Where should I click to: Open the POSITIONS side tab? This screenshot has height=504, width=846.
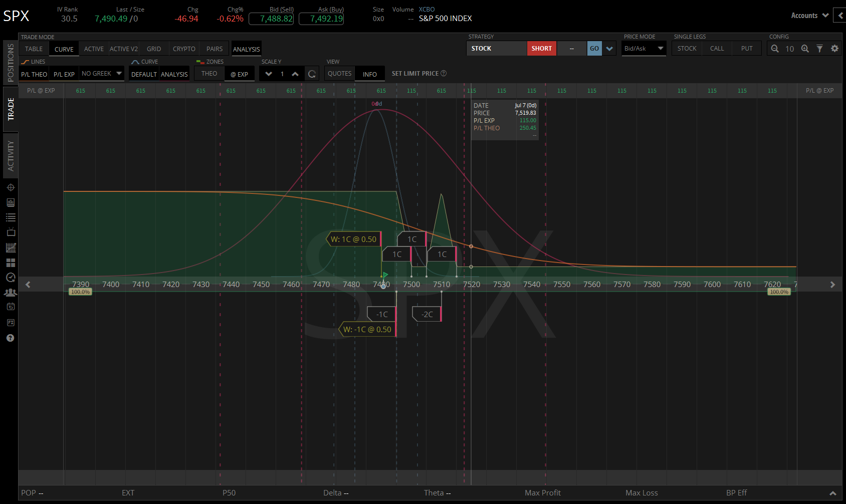coord(11,63)
